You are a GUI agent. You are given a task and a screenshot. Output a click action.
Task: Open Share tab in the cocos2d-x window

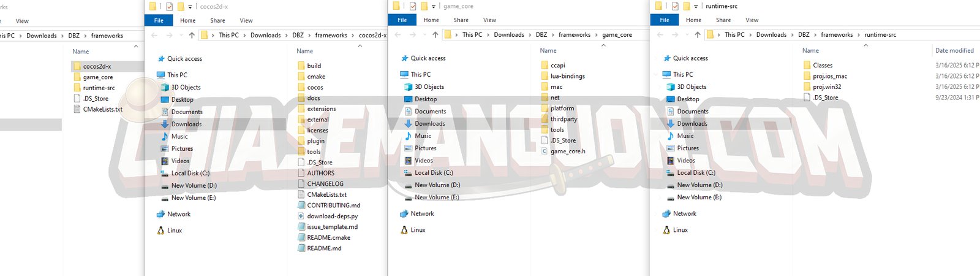[x=217, y=20]
